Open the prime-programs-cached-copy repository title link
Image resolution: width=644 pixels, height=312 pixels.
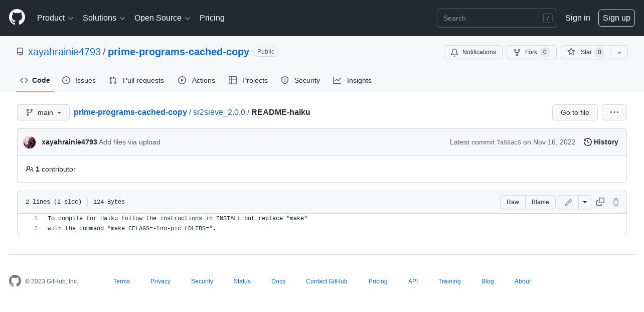coord(179,52)
